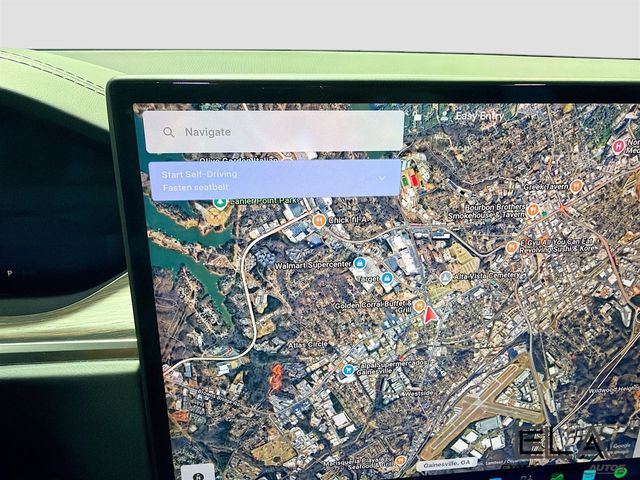Click the Navigate search field
The height and width of the screenshot is (480, 640).
tap(273, 132)
